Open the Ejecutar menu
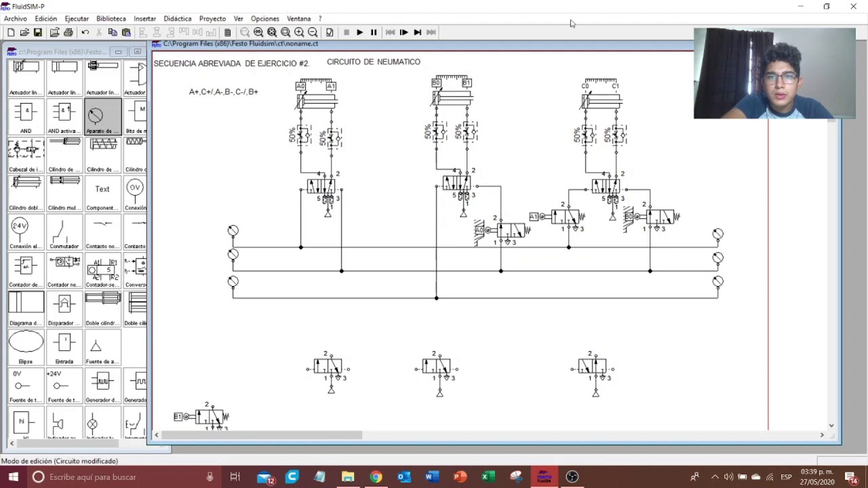Screen dimensions: 868x488 77,18
